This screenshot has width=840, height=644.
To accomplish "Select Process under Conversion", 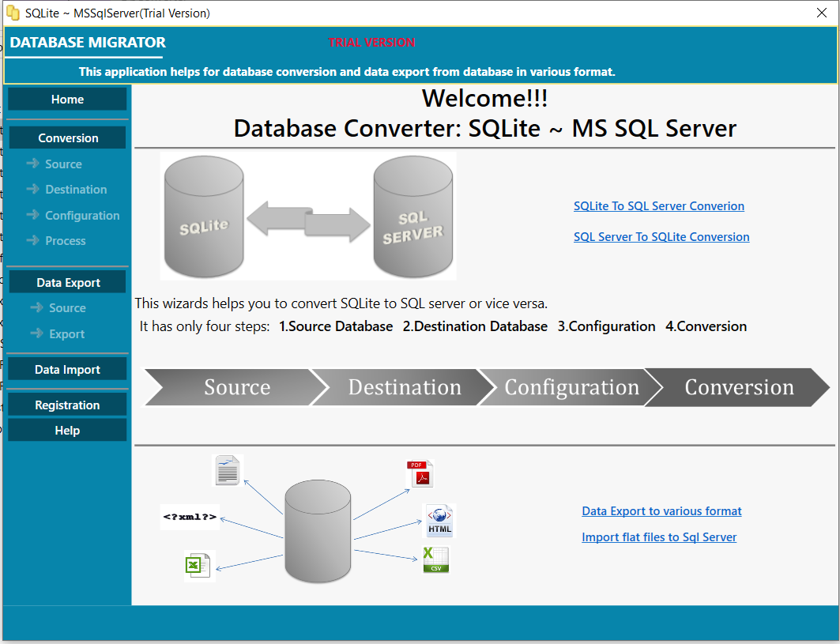I will coord(66,241).
